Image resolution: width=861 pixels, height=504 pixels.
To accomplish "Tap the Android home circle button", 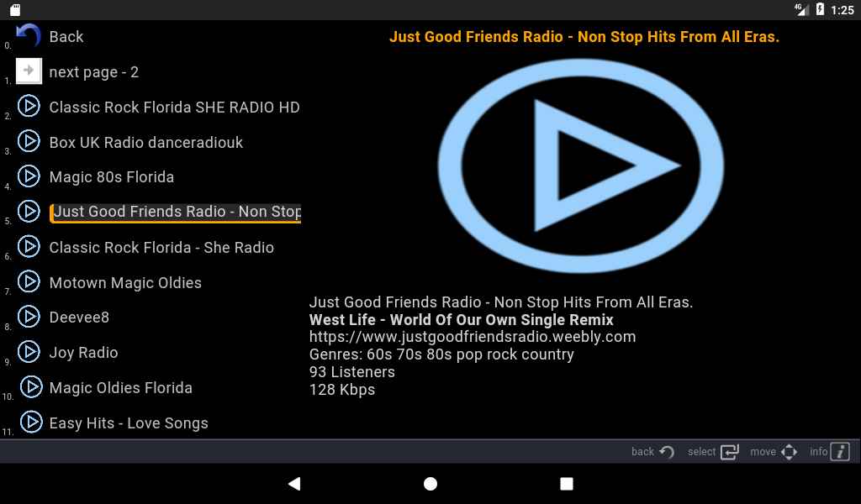I will pos(430,483).
